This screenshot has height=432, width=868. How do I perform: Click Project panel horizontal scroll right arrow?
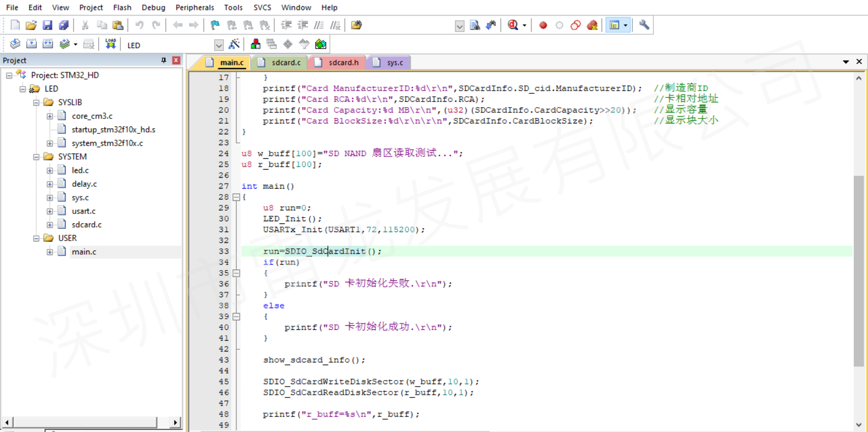point(175,423)
